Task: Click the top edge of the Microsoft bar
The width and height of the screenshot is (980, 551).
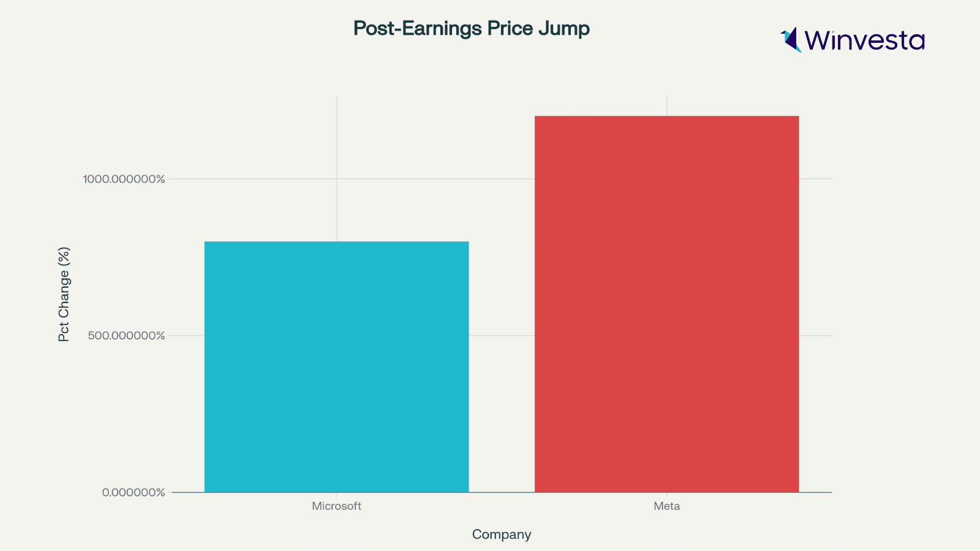Action: [336, 242]
